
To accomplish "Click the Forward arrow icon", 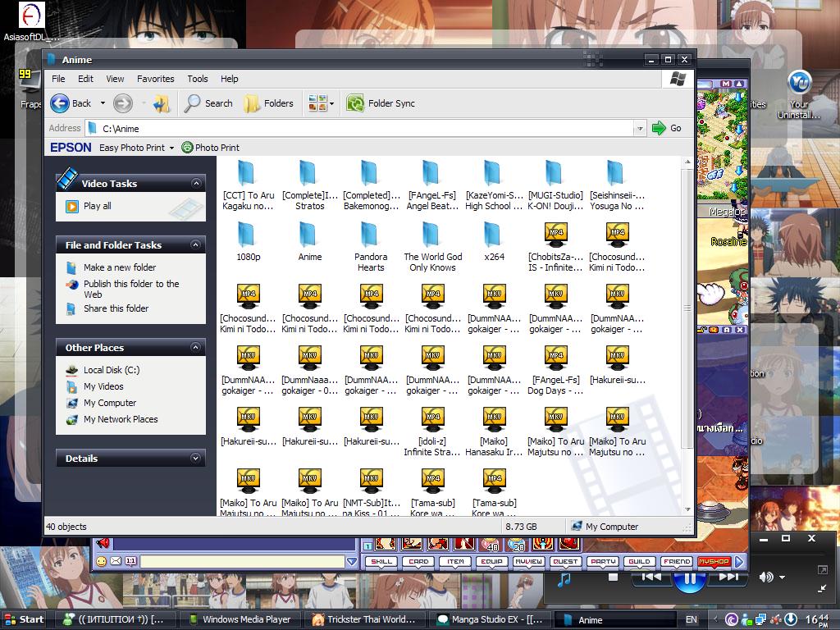I will pos(123,103).
